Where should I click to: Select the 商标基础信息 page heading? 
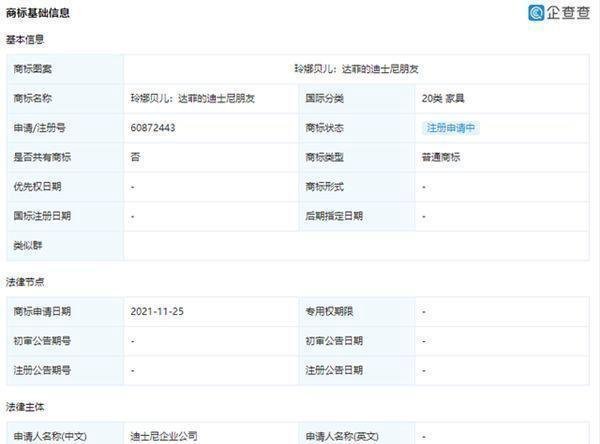[38, 13]
